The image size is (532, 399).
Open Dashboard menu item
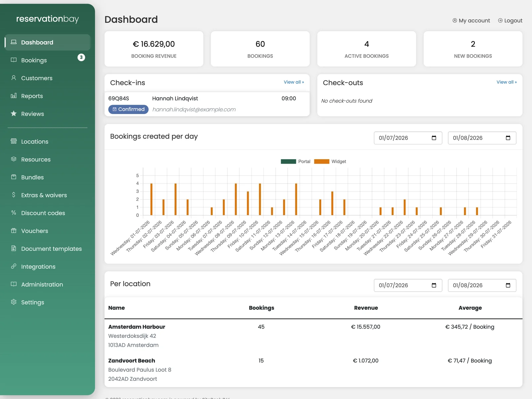pyautogui.click(x=48, y=42)
